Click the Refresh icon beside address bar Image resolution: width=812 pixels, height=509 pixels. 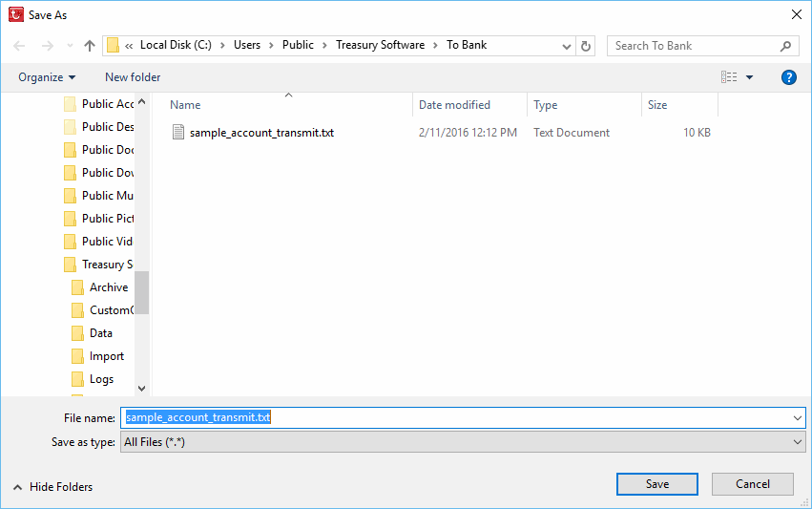586,46
